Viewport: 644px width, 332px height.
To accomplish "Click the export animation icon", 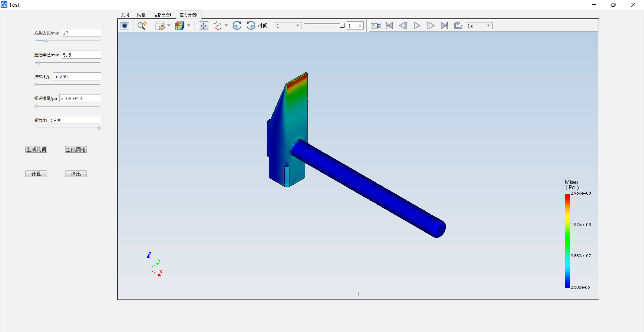I will point(458,25).
